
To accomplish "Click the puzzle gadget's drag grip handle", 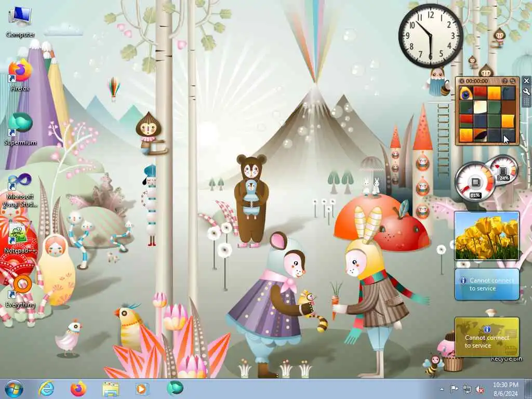I will [526, 101].
